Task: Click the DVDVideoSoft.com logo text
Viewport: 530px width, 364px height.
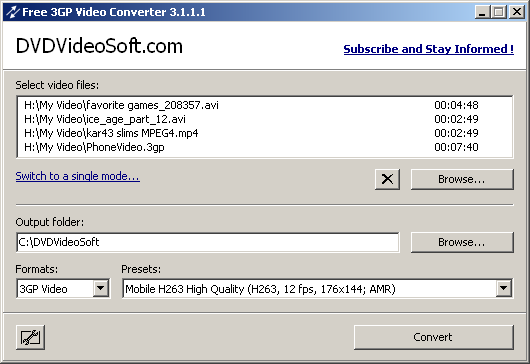Action: [x=99, y=46]
